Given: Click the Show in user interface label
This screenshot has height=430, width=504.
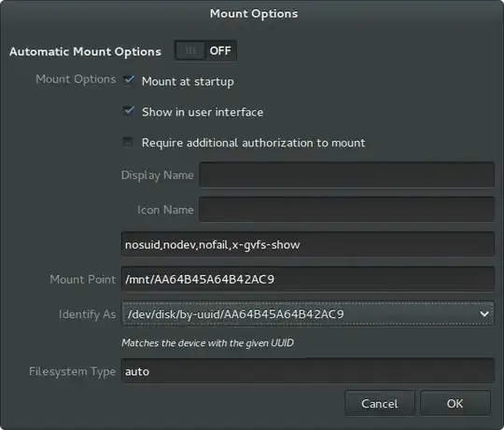Looking at the screenshot, I should [203, 112].
